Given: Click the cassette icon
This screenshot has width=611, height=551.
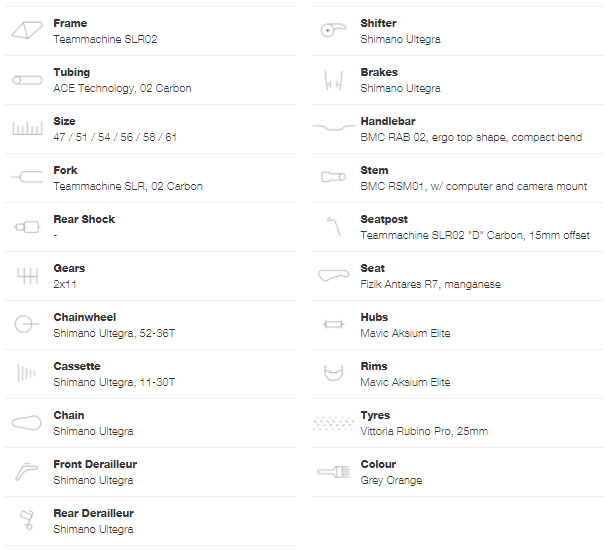Looking at the screenshot, I should (25, 374).
